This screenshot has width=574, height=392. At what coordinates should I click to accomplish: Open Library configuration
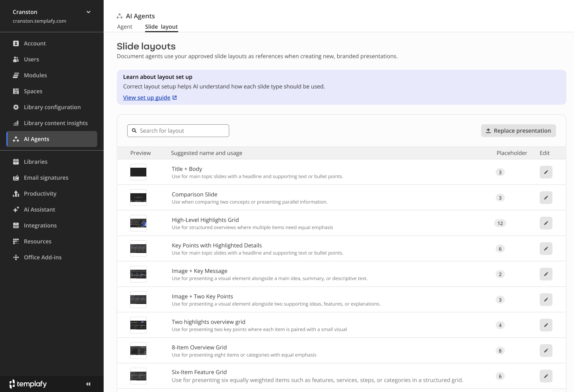pyautogui.click(x=52, y=107)
